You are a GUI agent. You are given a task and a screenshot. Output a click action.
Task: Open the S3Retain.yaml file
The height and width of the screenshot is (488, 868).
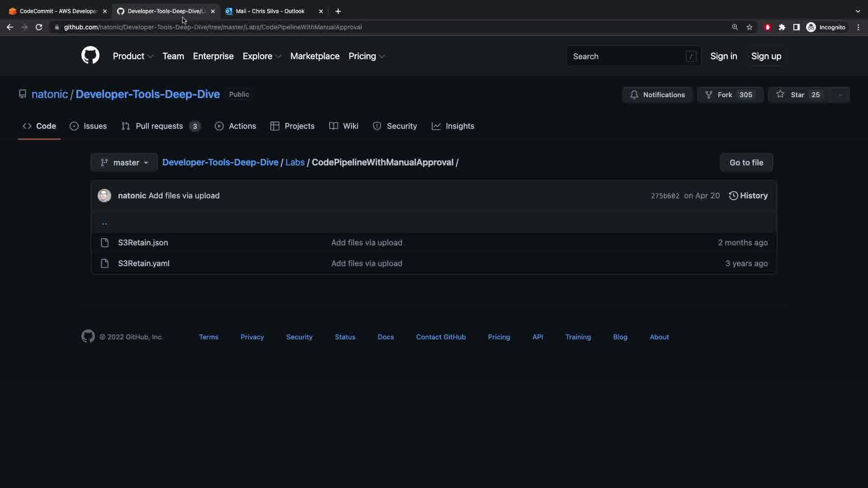tap(144, 263)
